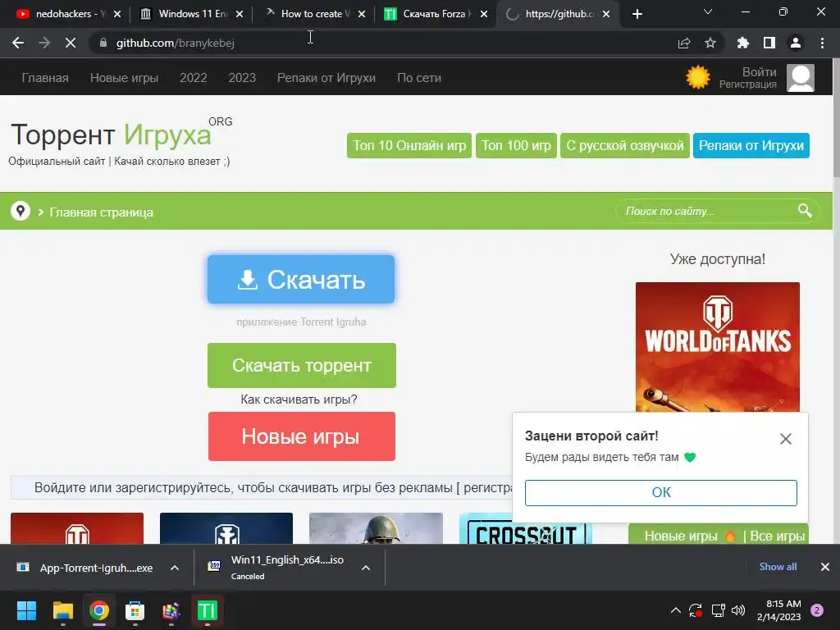Open the Chrome three-dot menu
This screenshot has height=630, width=840.
click(822, 43)
